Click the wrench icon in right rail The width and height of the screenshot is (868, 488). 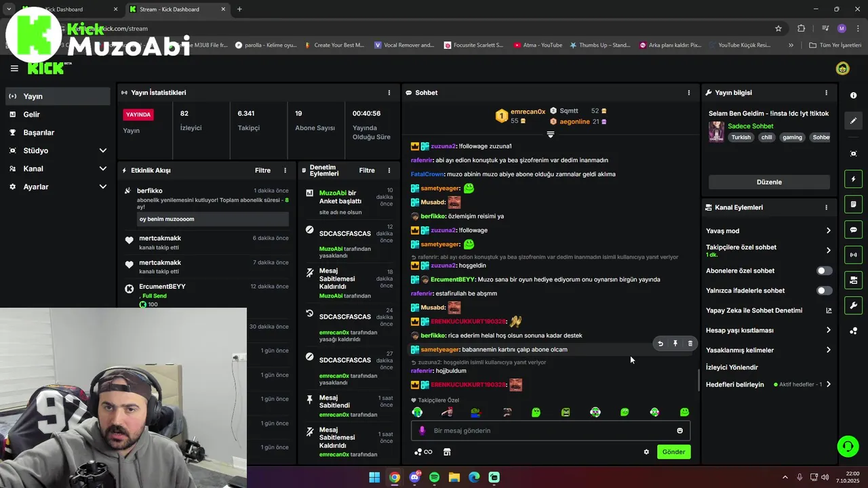coord(853,306)
